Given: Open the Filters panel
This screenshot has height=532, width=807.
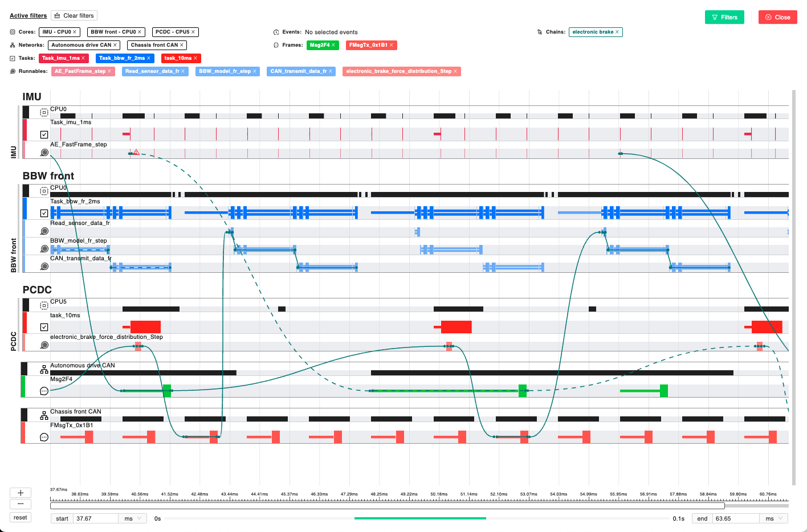Looking at the screenshot, I should tap(724, 17).
